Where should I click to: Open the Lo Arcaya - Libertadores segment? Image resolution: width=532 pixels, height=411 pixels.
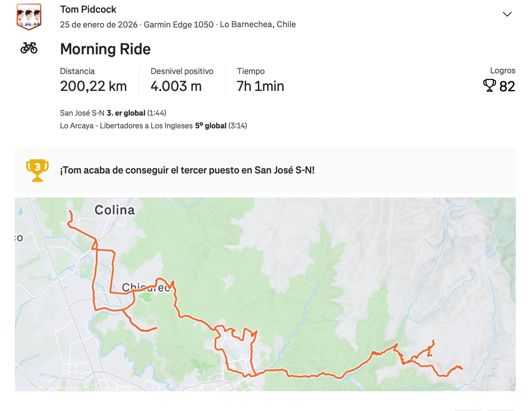[x=126, y=125]
